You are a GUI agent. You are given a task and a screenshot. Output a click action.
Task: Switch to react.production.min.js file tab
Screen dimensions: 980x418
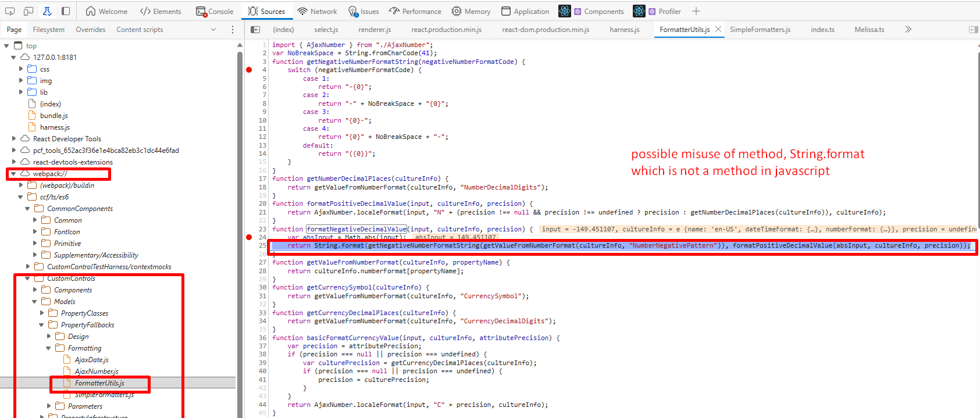point(447,30)
